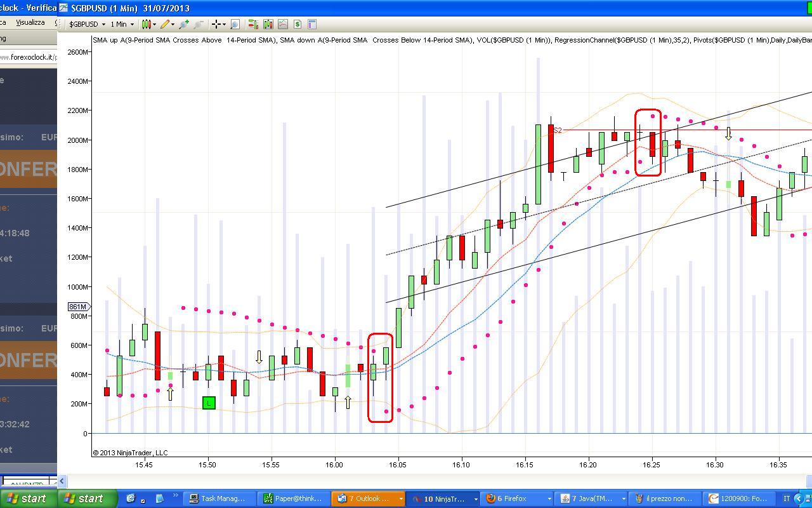This screenshot has height=508, width=812.
Task: Open the Indicators line-chart icon
Action: [x=282, y=24]
